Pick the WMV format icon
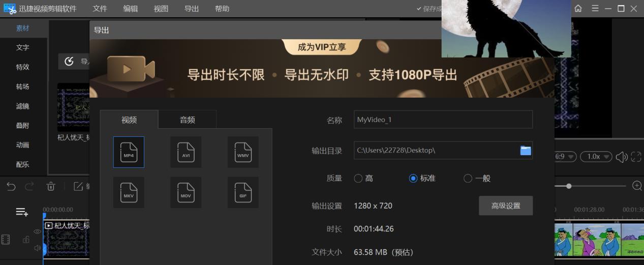Viewport: 644px width, 265px height. [243, 152]
